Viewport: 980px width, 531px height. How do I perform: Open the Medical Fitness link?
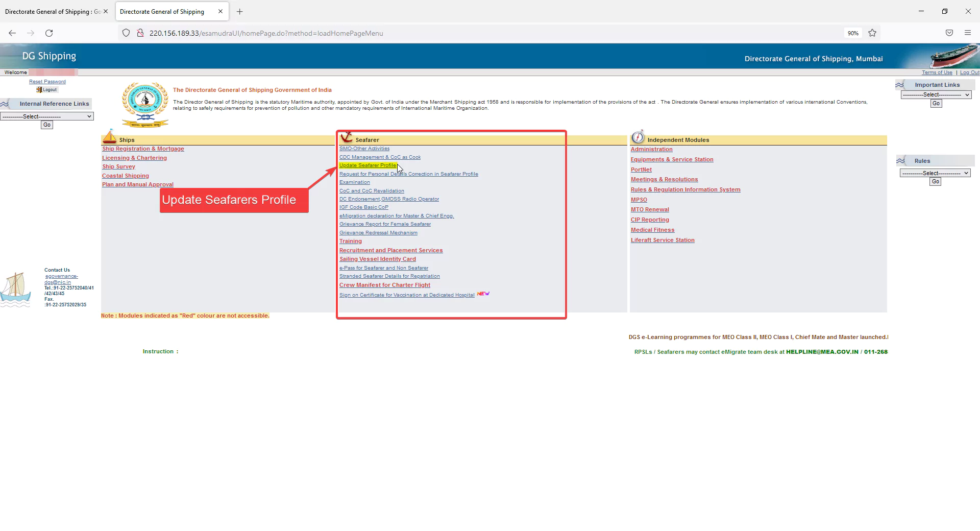click(652, 230)
